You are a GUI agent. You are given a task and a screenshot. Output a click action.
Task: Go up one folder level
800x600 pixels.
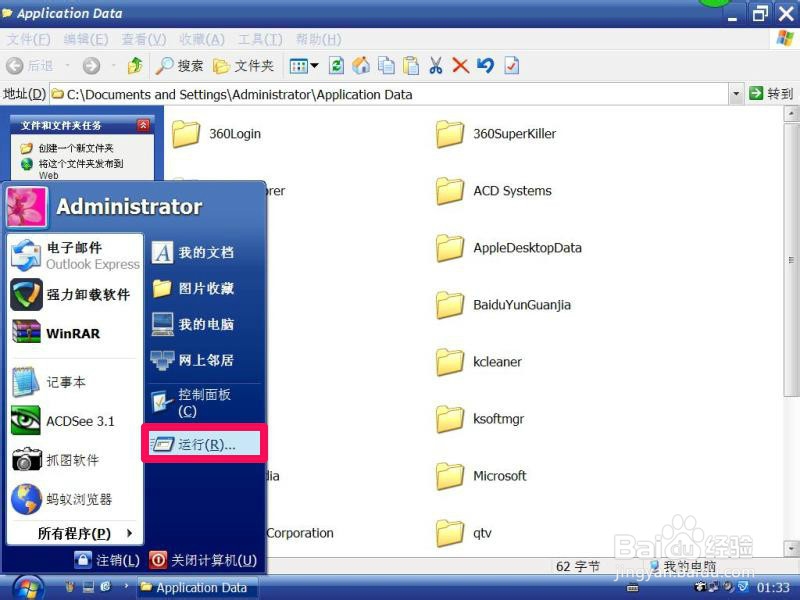[135, 65]
